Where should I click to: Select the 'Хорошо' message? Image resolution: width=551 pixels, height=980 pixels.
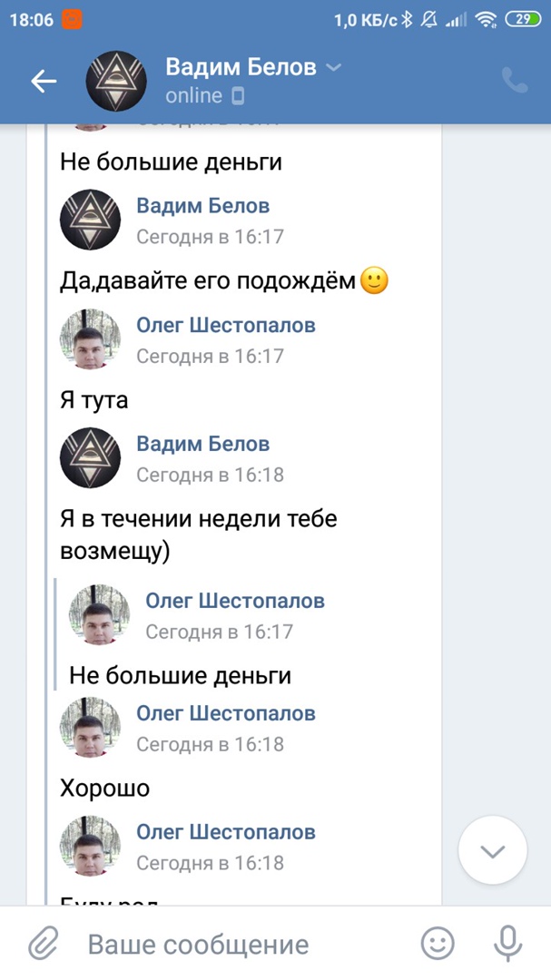[105, 789]
